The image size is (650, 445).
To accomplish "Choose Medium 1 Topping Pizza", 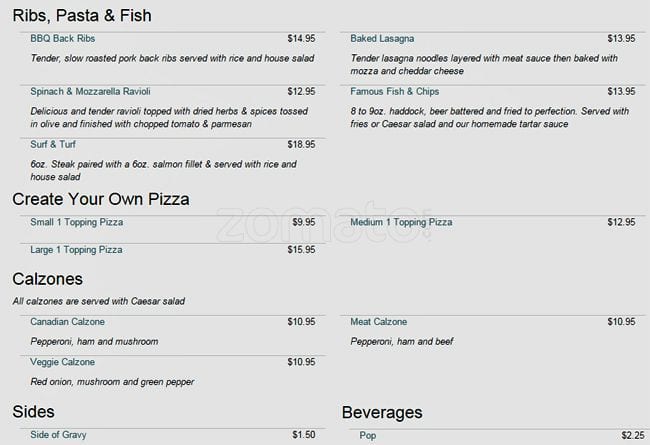I will (x=401, y=222).
